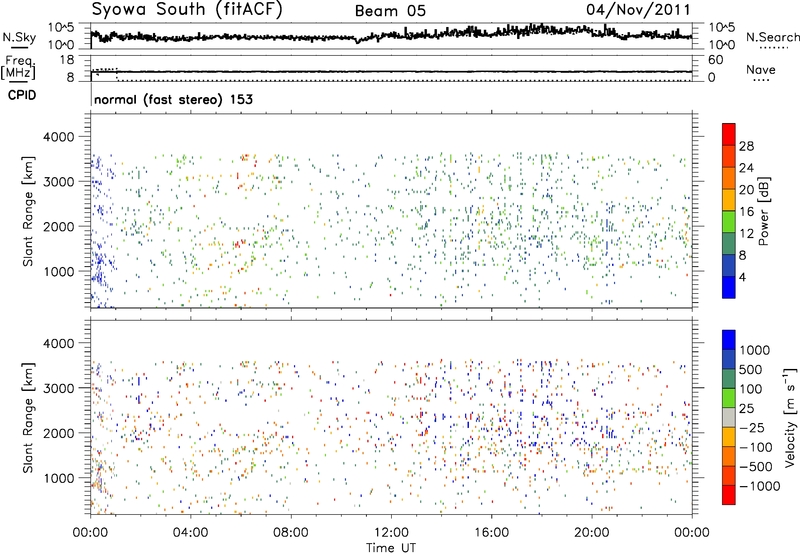Click the gray segment of Velocity colorbar
The height and width of the screenshot is (554, 800).
[x=729, y=418]
